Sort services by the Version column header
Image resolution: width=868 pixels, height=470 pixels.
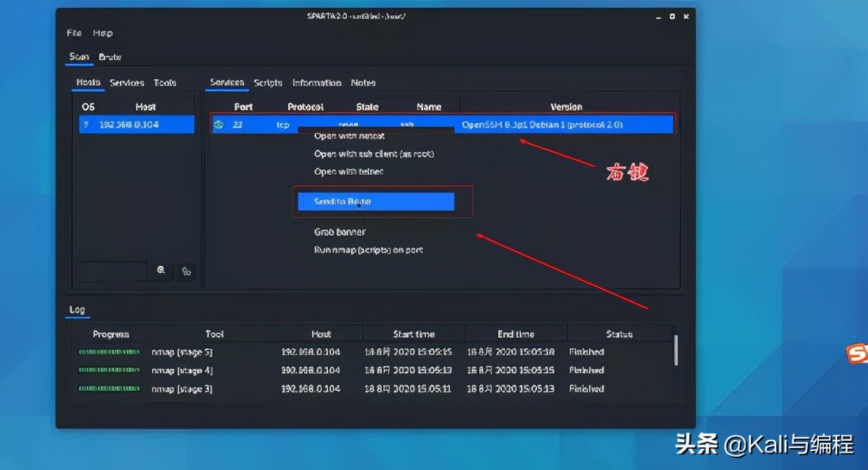point(566,107)
